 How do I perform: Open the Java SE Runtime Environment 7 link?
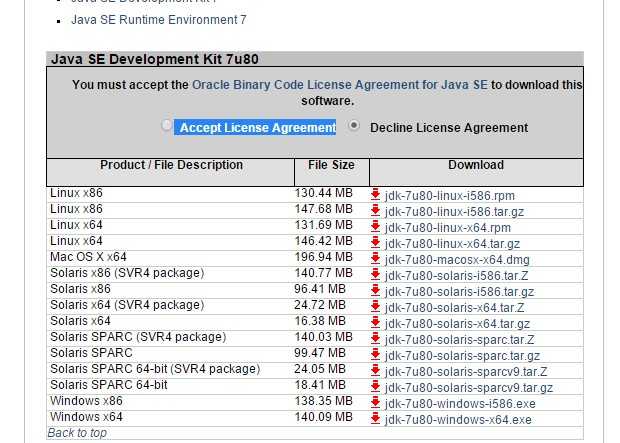[x=159, y=20]
